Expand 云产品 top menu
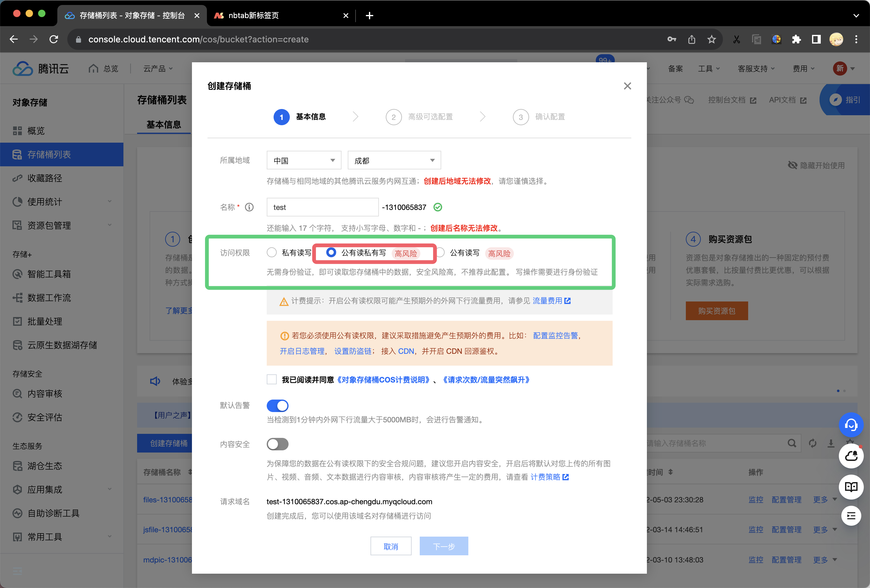This screenshot has width=870, height=588. [158, 69]
